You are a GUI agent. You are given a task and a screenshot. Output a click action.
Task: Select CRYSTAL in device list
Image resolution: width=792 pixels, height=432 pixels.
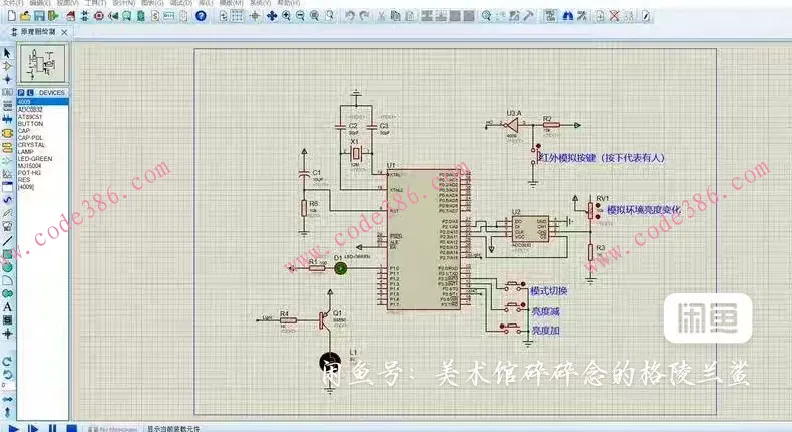tap(31, 145)
